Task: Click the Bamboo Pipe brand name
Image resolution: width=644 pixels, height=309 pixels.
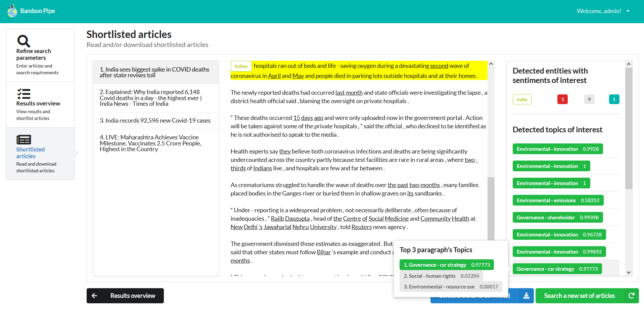Action: (x=38, y=11)
